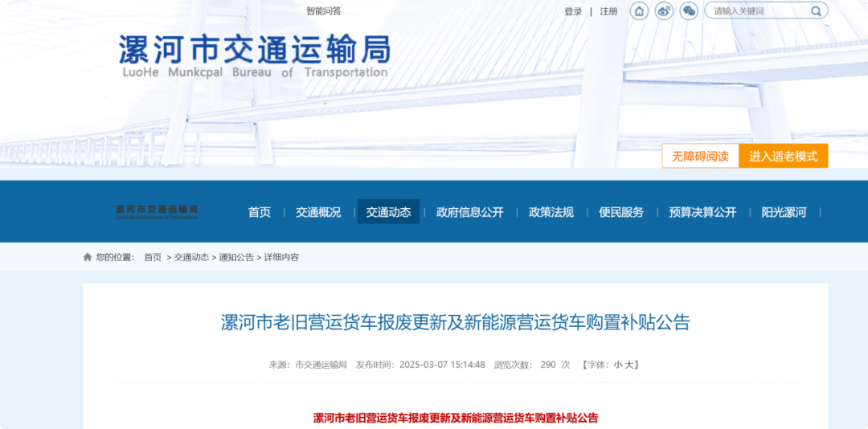Open 预算决算公开 menu item

tap(702, 212)
